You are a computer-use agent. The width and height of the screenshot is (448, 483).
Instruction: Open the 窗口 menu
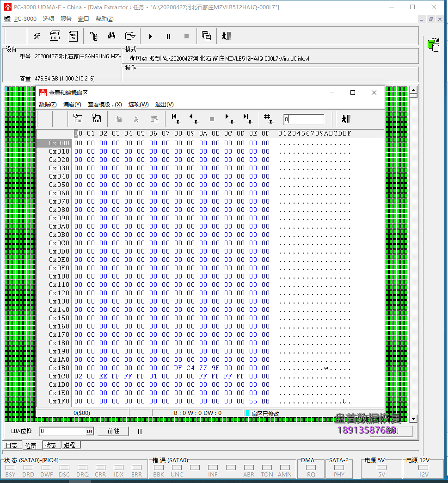tap(83, 19)
